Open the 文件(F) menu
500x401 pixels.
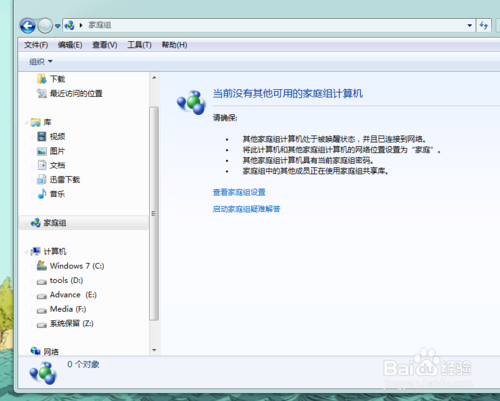click(36, 45)
